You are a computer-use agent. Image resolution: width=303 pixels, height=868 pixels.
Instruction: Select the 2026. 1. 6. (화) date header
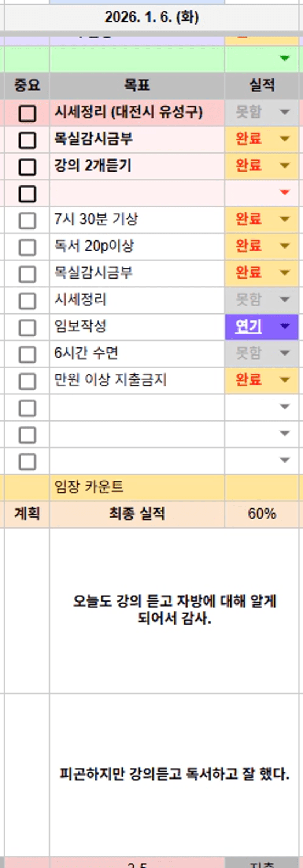pyautogui.click(x=152, y=17)
